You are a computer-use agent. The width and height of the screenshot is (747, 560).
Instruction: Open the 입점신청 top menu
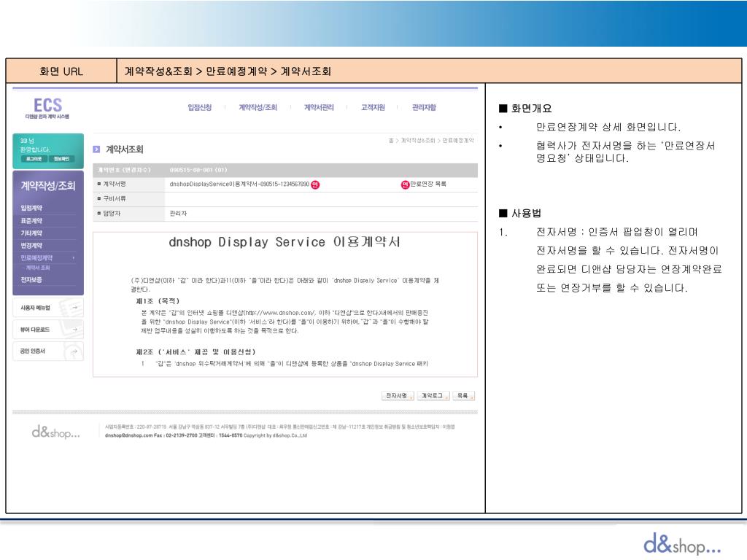click(200, 108)
